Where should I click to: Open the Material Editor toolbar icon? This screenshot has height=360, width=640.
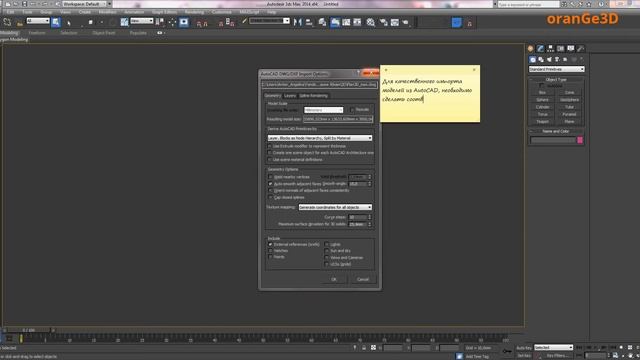pyautogui.click(x=371, y=22)
